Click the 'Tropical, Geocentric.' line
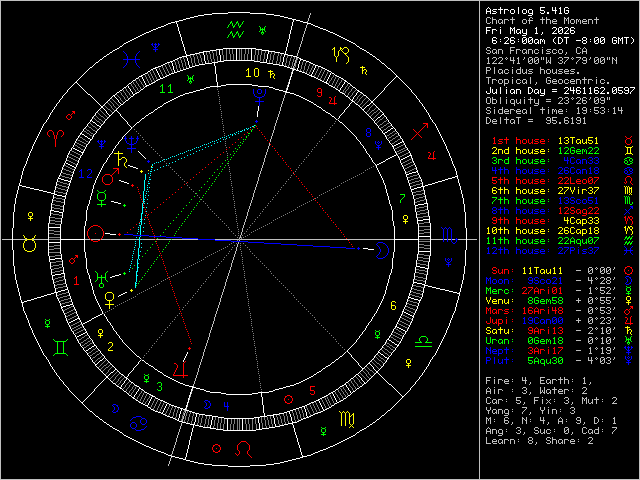 point(548,81)
